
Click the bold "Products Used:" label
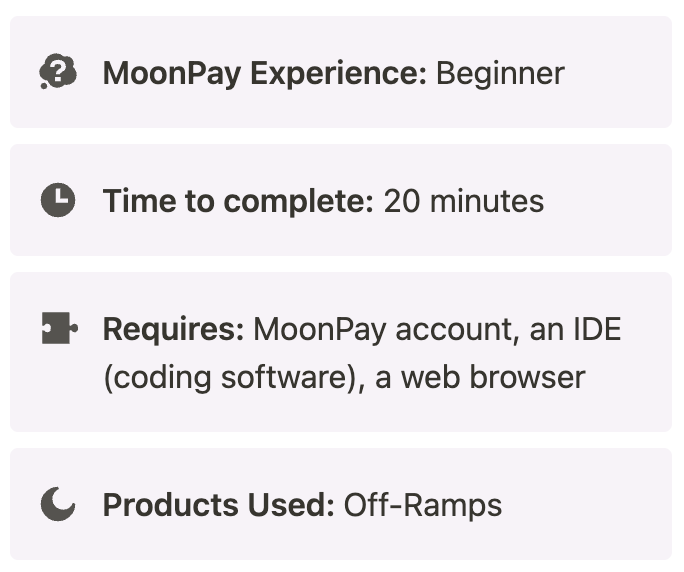click(218, 505)
